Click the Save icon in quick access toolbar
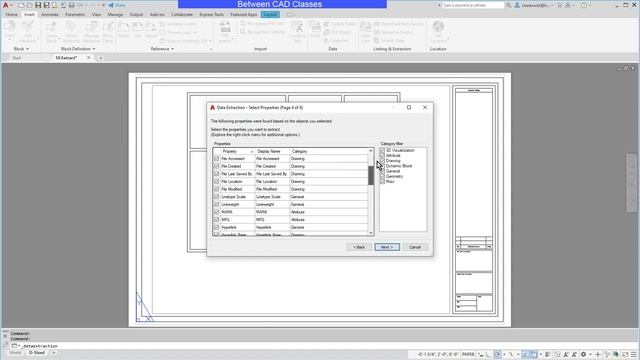 [x=38, y=5]
